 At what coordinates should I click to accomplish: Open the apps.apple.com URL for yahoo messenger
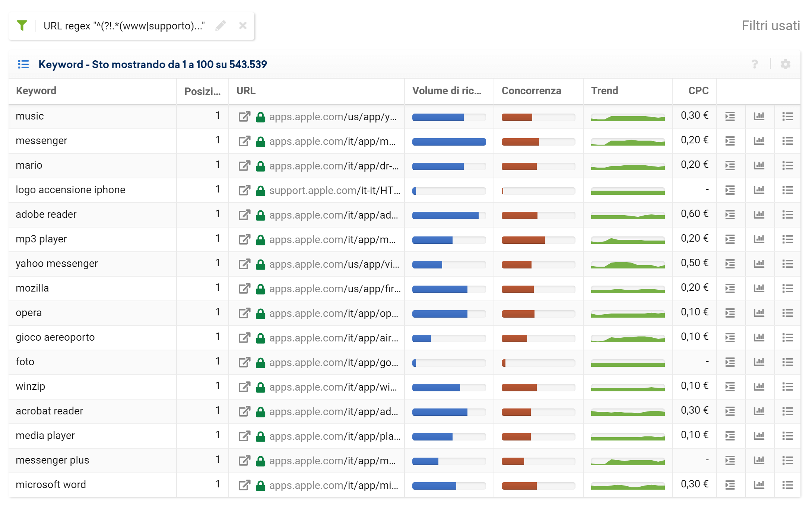pos(334,264)
